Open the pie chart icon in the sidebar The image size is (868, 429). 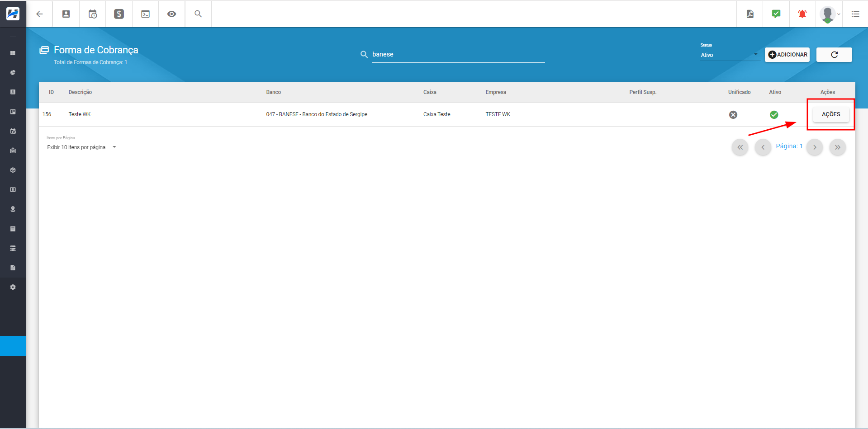tap(13, 72)
